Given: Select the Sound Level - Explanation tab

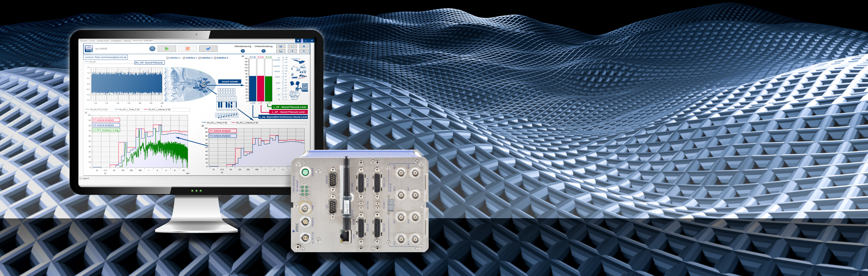Looking at the screenshot, I should [143, 40].
